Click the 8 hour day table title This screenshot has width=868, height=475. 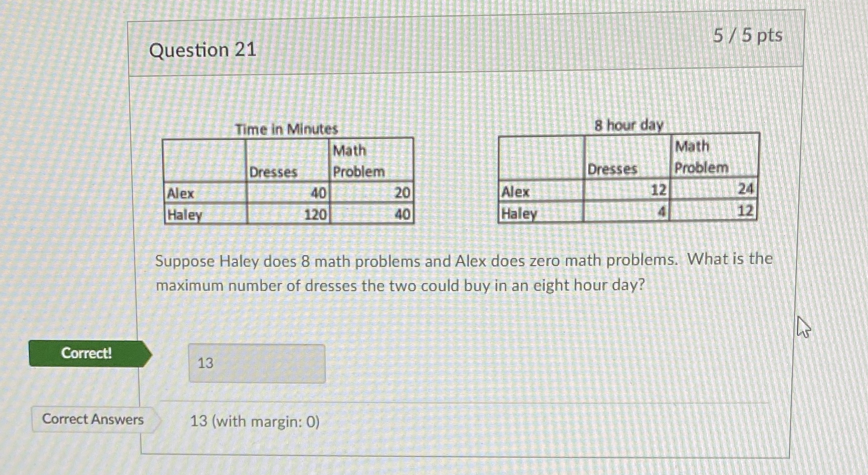click(x=628, y=125)
